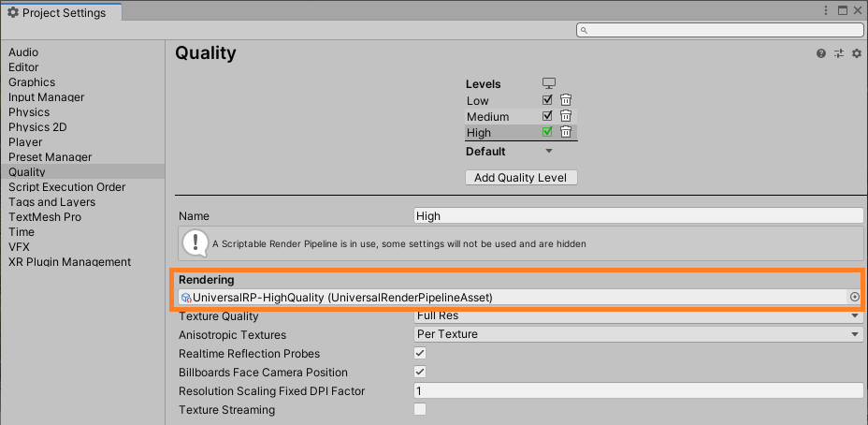This screenshot has width=868, height=425.
Task: Open the Default quality level dropdown arrow
Action: [549, 151]
